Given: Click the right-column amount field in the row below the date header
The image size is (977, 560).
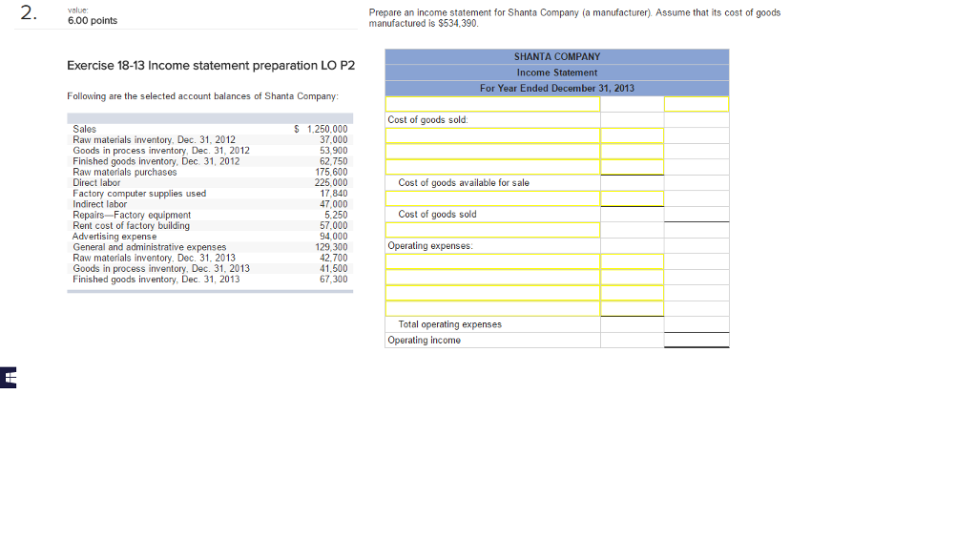Looking at the screenshot, I should coord(696,104).
